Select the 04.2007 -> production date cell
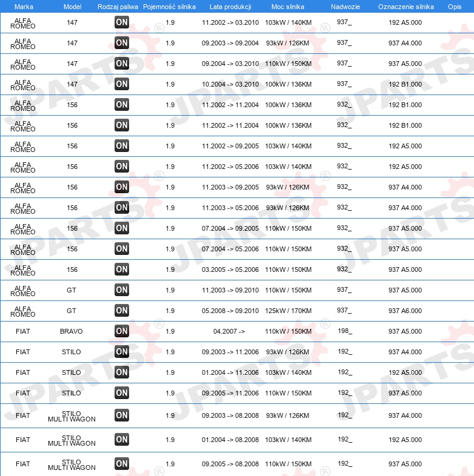 229,331
